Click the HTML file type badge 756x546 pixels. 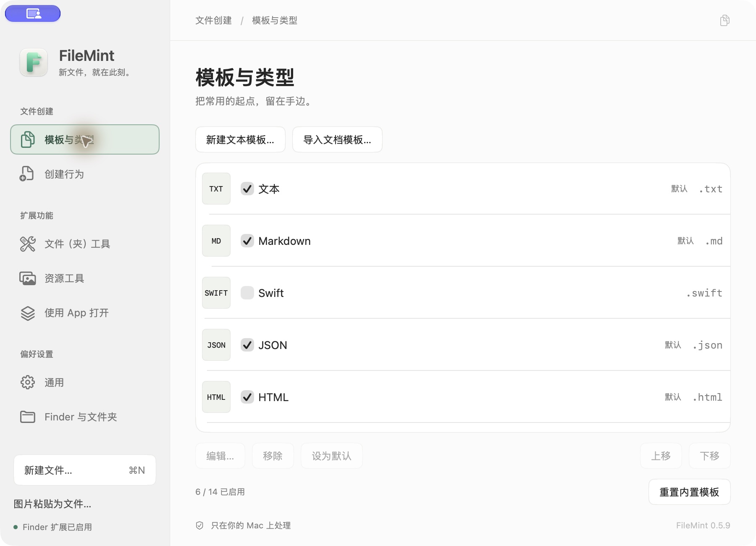[216, 397]
